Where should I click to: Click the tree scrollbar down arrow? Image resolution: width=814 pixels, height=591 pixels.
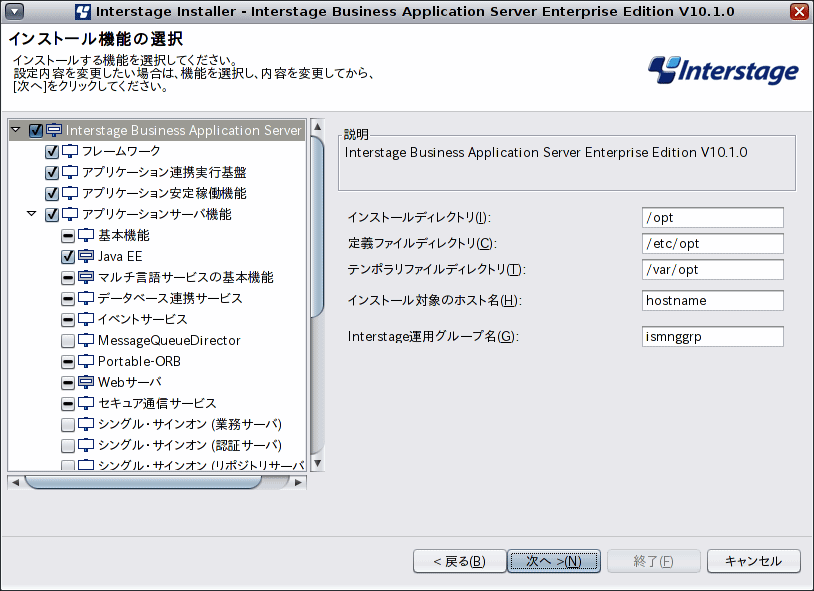tap(318, 463)
